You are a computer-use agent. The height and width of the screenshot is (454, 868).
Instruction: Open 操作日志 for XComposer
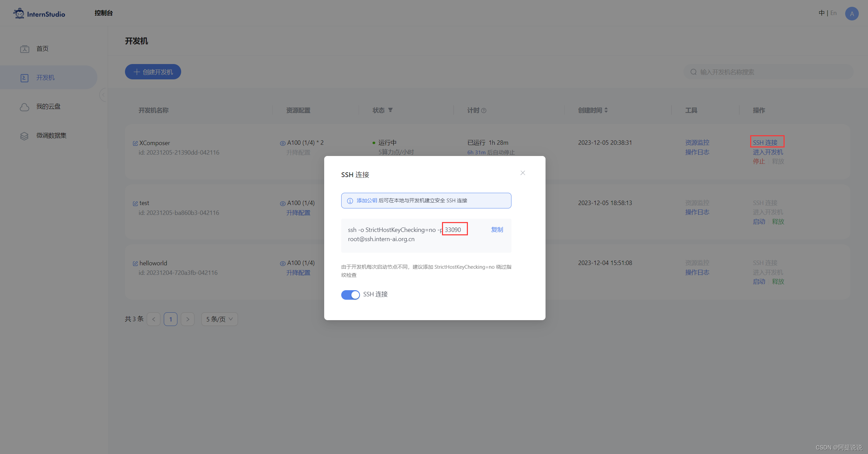click(x=697, y=152)
